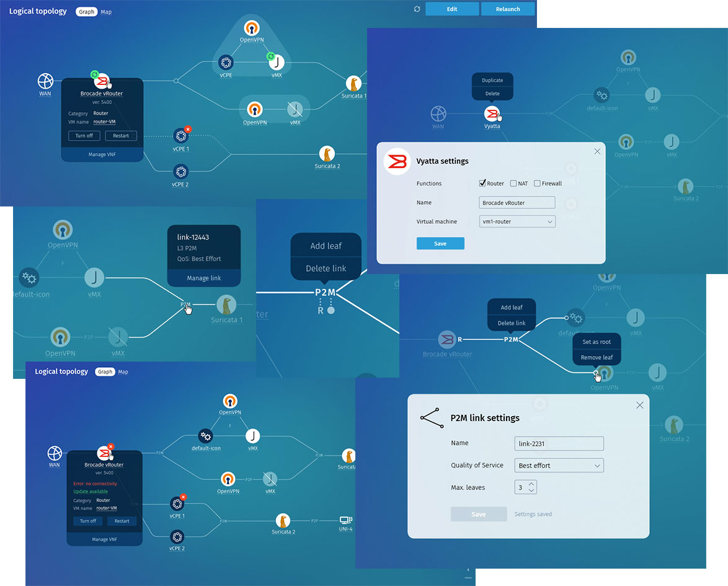Select the UNI-4 endpoint icon
This screenshot has height=586, width=728.
[345, 521]
